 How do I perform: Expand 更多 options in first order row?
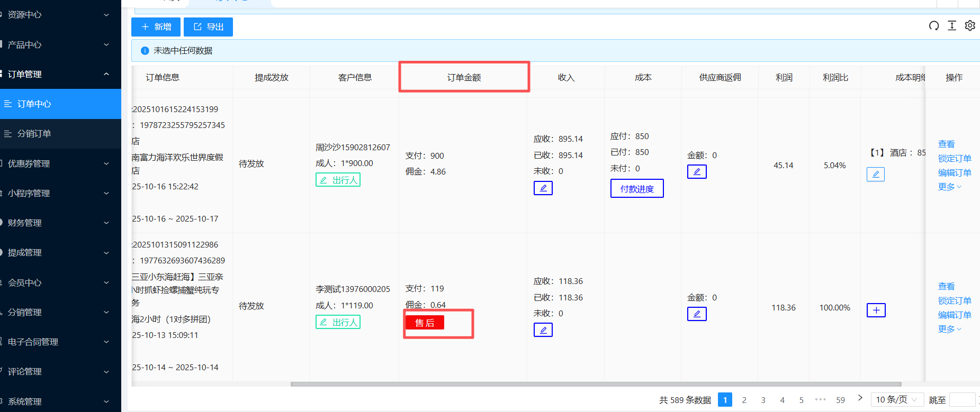[949, 187]
